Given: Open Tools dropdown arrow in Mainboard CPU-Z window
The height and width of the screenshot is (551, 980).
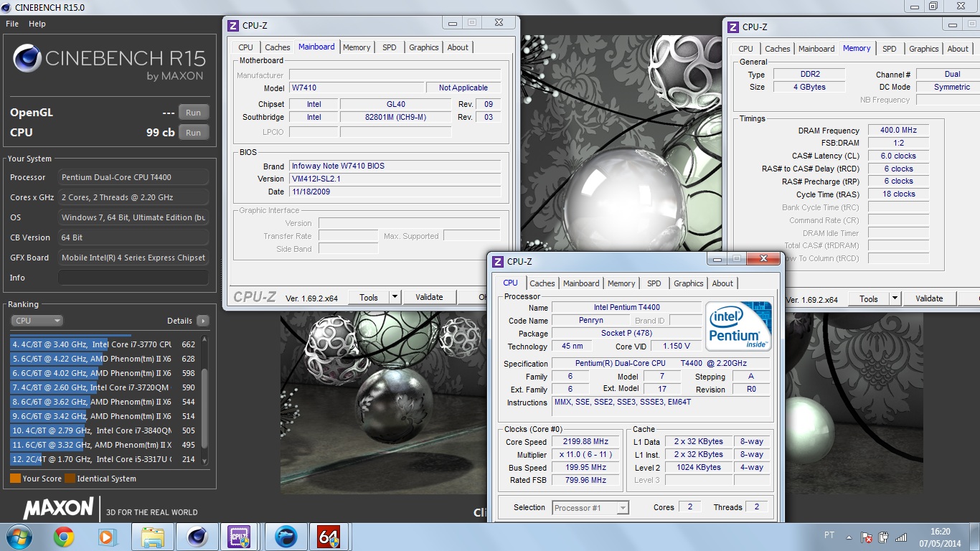Looking at the screenshot, I should [x=395, y=297].
